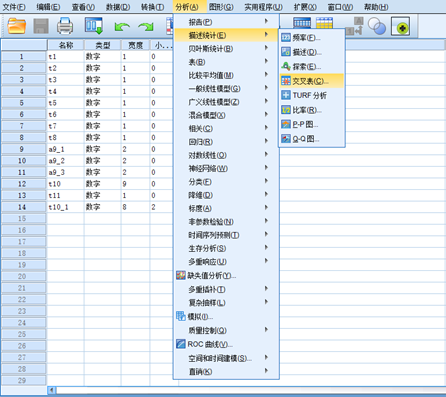This screenshot has height=397, width=446.
Task: Click the Undo green arrow icon
Action: click(x=122, y=27)
